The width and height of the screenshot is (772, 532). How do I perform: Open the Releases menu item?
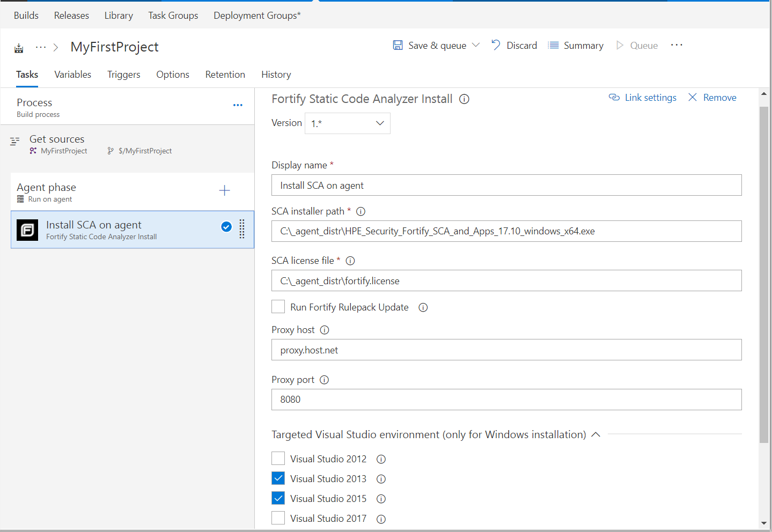71,16
